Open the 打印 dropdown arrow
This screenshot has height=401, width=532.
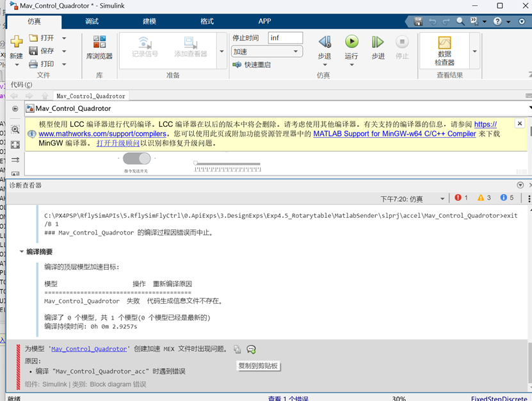coord(64,64)
